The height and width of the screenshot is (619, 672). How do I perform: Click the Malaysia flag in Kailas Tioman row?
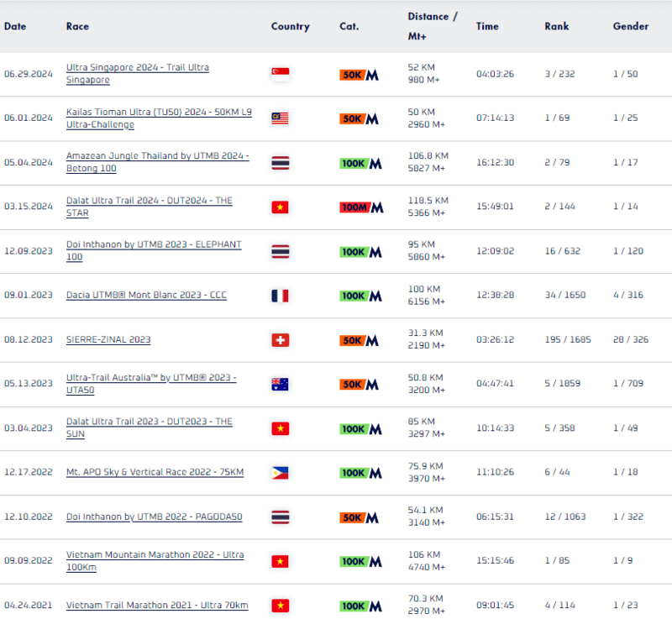281,118
